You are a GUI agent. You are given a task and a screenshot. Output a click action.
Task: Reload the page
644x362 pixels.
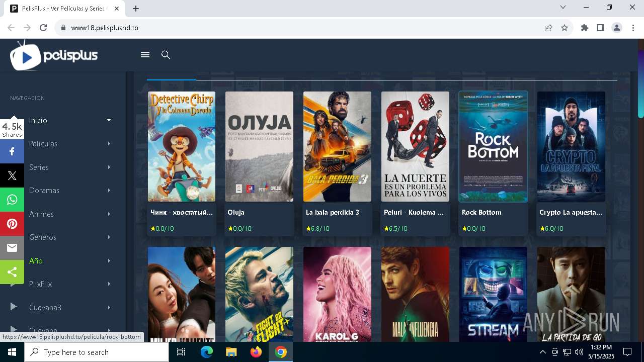tap(43, 28)
